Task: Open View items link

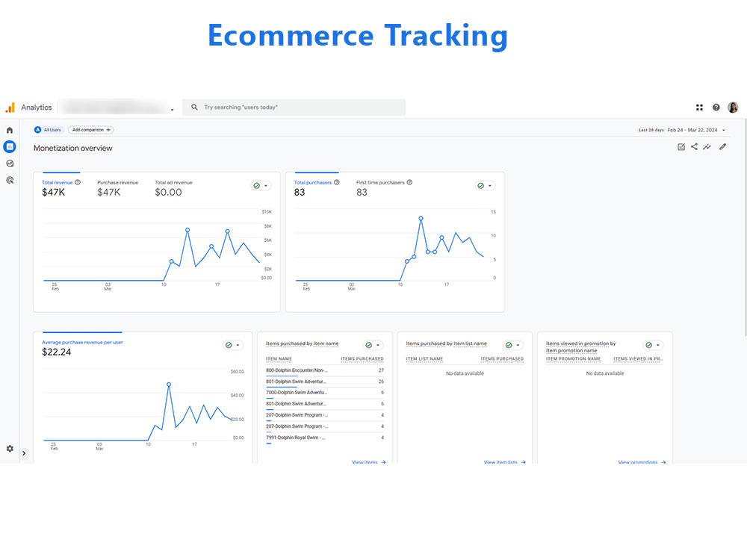Action: coord(369,461)
